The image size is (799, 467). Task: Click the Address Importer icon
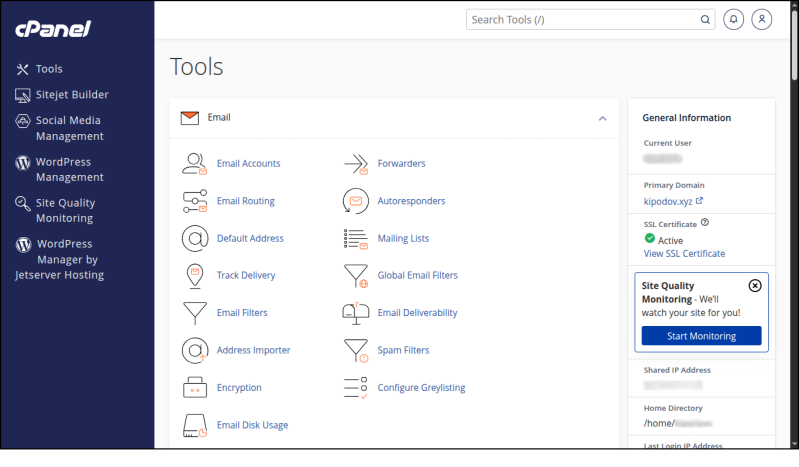tap(195, 350)
